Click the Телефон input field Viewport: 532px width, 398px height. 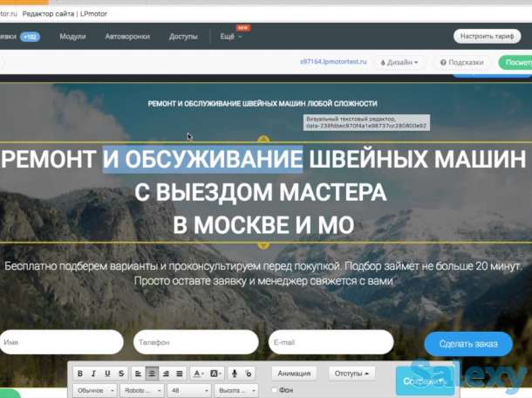click(x=196, y=342)
